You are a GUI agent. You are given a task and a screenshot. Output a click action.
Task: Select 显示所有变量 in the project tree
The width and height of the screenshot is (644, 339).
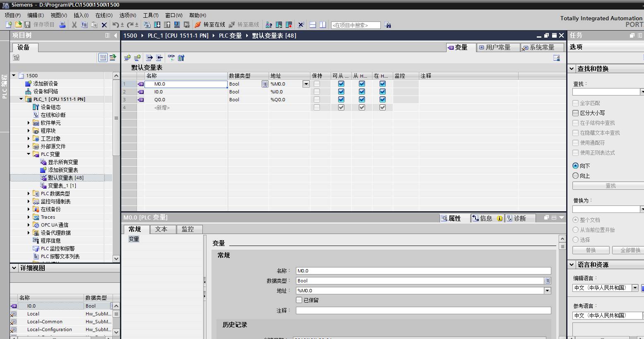coord(63,162)
